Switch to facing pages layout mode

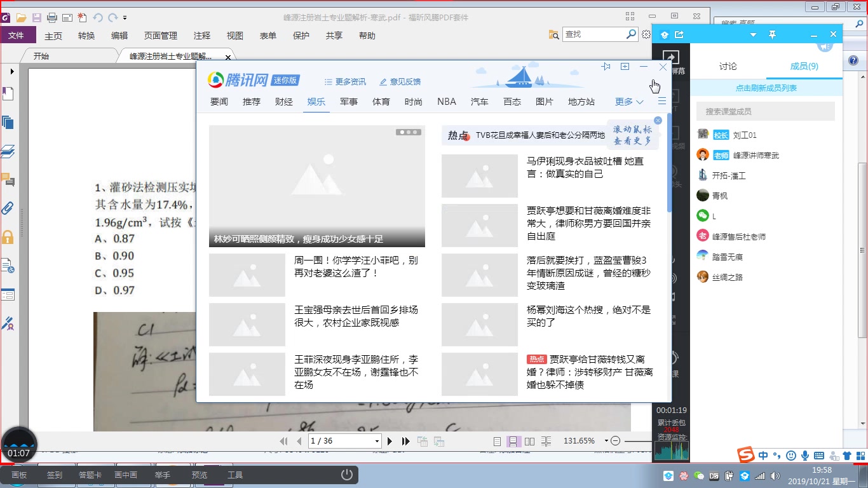[530, 440]
